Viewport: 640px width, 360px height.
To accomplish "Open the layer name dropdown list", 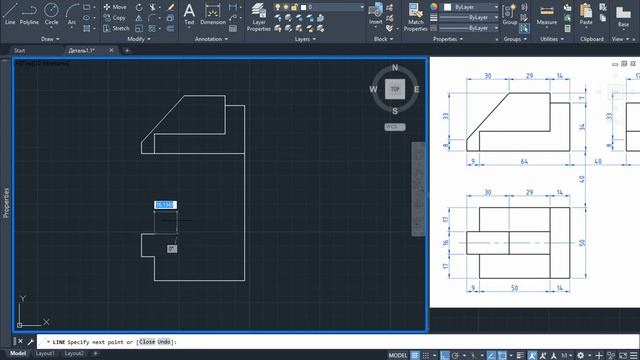I will (x=362, y=7).
